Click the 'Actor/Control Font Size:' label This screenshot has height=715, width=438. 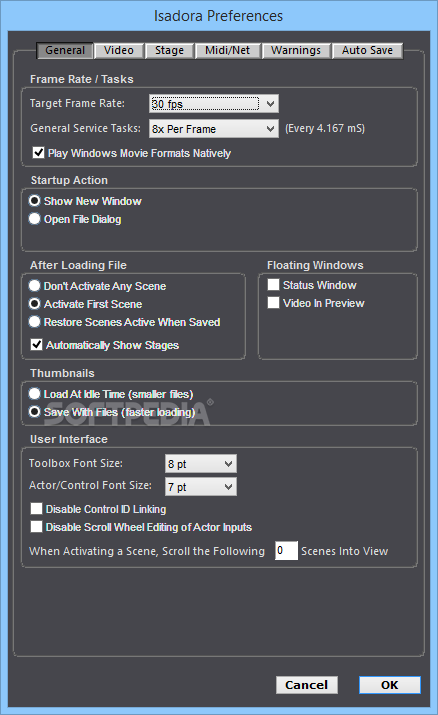[x=90, y=485]
